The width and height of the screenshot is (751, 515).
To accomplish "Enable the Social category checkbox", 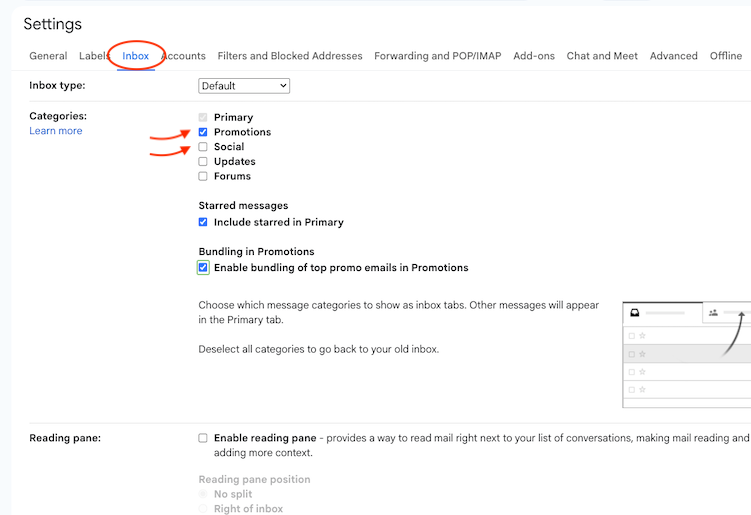I will point(203,147).
